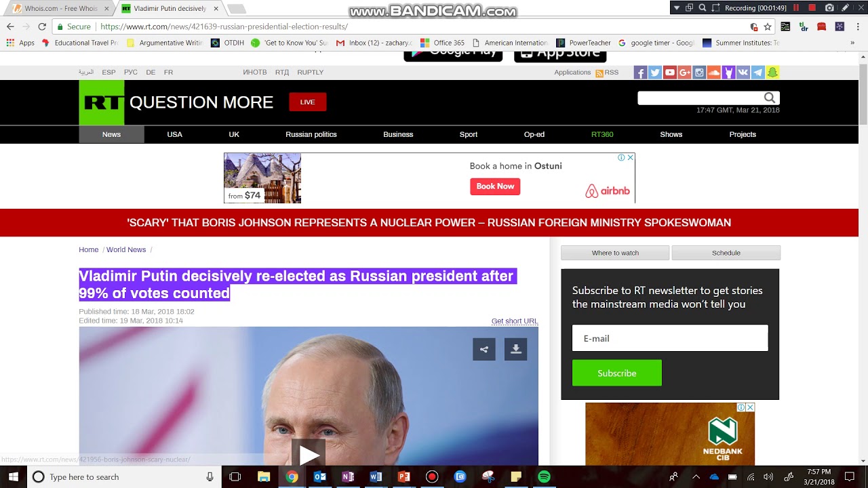The image size is (868, 488).
Task: Click the Windows Start button
Action: (x=13, y=477)
